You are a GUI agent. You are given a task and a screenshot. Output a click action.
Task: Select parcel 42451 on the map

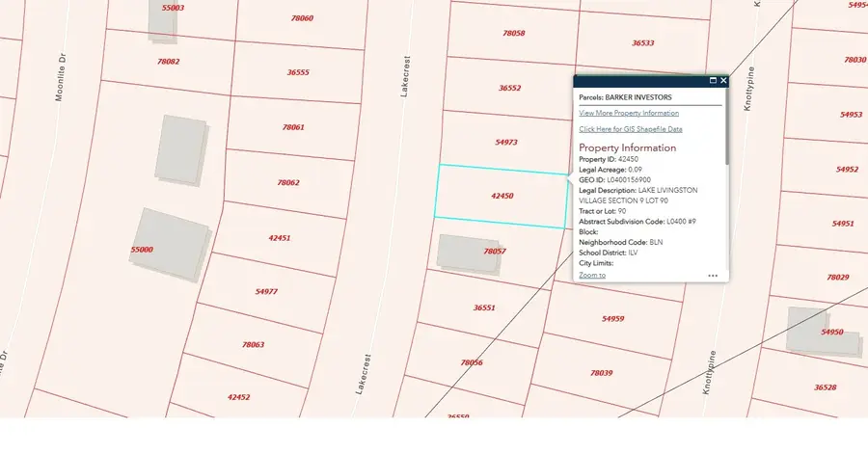pos(280,237)
